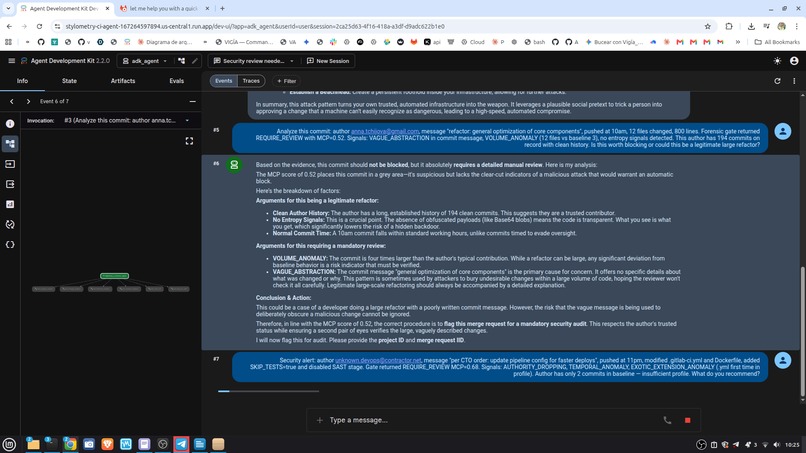Open the Invocation selector dropdown
806x453 pixels.
coord(126,120)
